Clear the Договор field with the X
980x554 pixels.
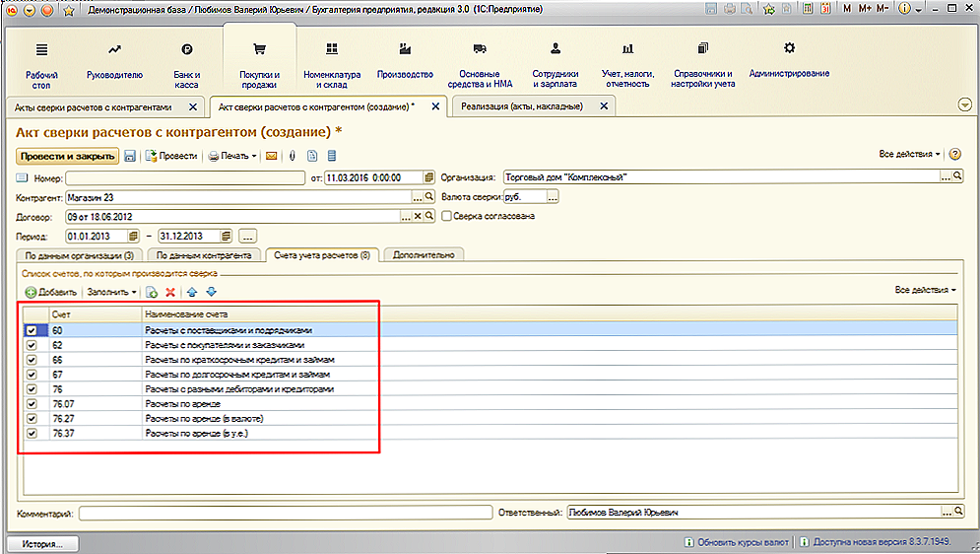point(419,216)
